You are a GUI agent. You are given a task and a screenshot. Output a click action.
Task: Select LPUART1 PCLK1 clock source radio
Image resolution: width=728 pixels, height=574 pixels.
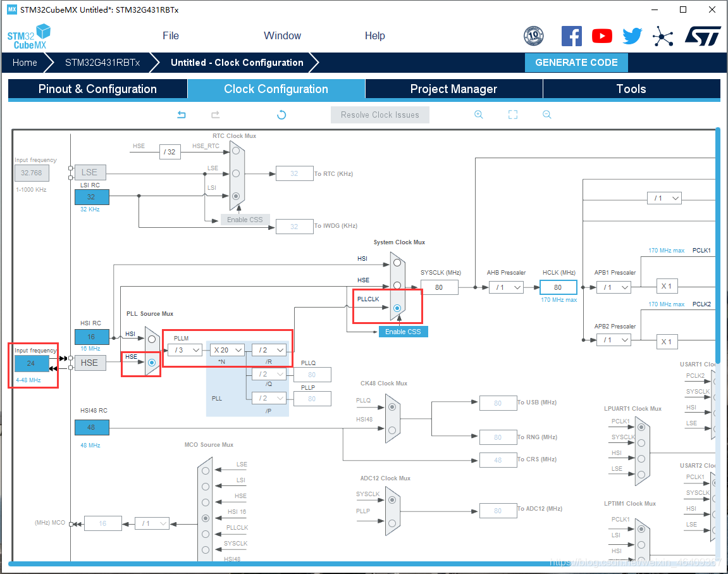click(x=641, y=427)
